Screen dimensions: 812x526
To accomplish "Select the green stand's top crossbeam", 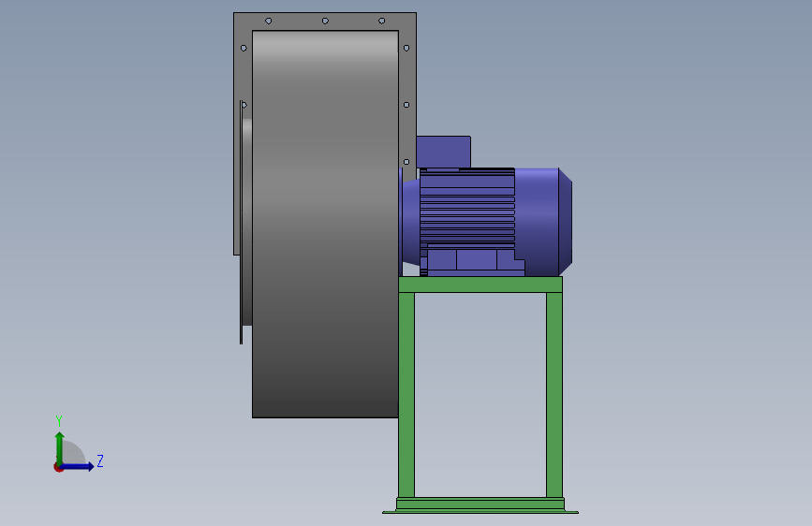I will pyautogui.click(x=480, y=285).
